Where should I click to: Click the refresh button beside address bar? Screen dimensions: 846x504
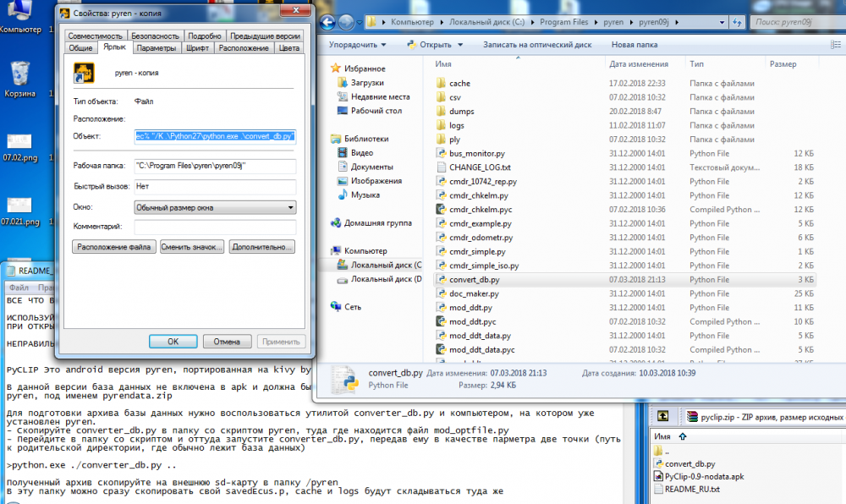pos(737,22)
